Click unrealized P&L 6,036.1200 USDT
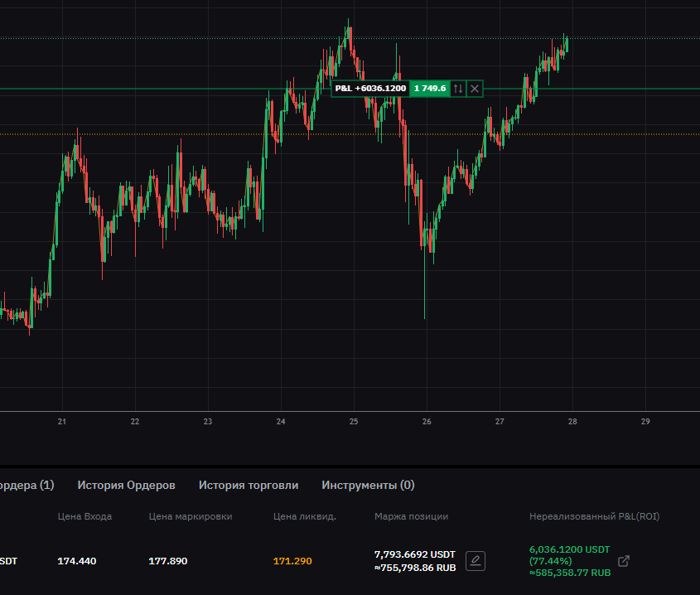This screenshot has height=595, width=700. [570, 549]
